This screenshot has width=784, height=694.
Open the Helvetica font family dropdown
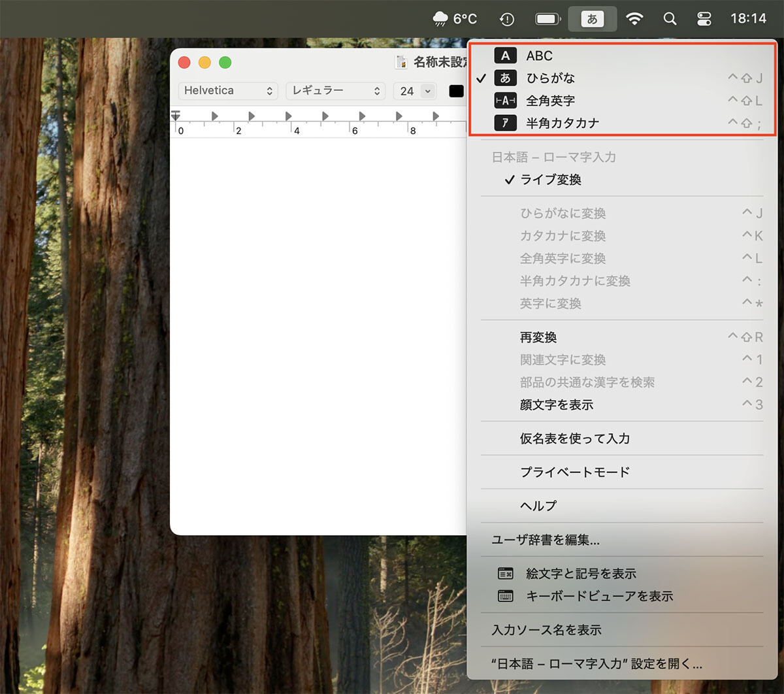(x=228, y=91)
